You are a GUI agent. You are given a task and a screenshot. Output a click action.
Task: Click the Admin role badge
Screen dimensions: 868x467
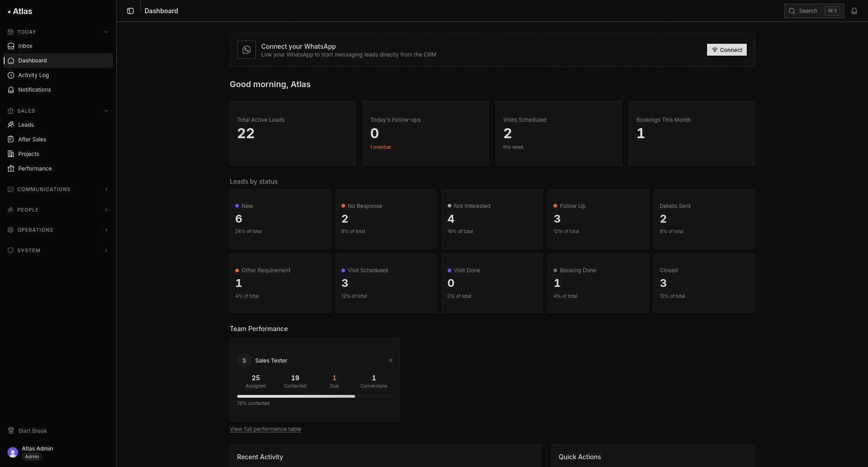pos(32,457)
